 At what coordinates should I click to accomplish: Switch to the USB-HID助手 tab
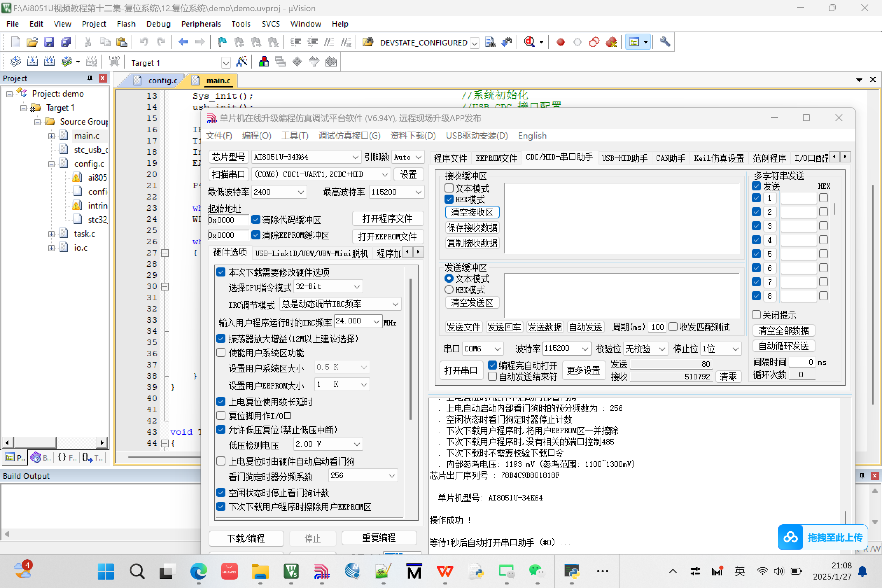624,158
